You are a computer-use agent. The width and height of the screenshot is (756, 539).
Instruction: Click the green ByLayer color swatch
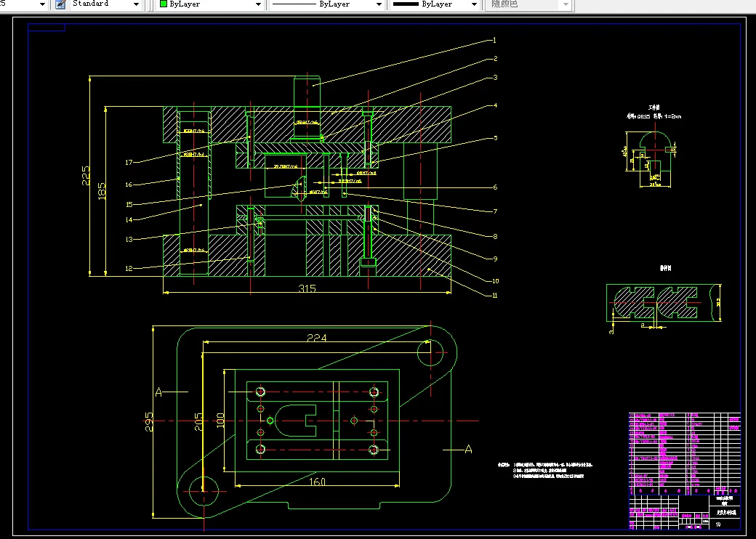164,4
